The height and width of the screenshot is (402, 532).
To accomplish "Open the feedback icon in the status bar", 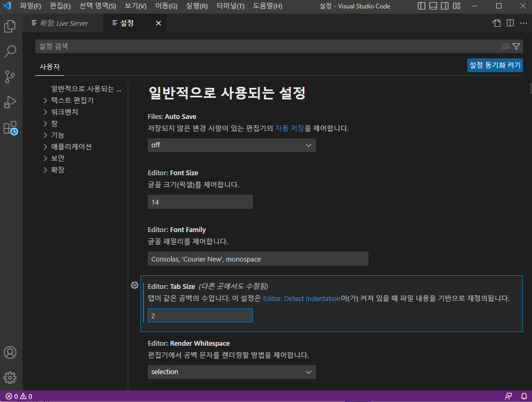I will click(508, 396).
